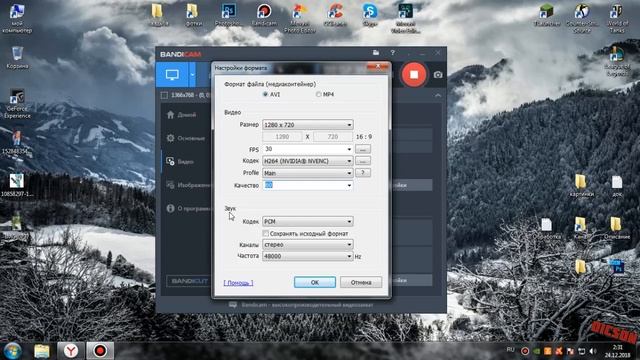Screen dimensions: 640x360
Task: Confirm format settings with OK button
Action: coord(315,282)
